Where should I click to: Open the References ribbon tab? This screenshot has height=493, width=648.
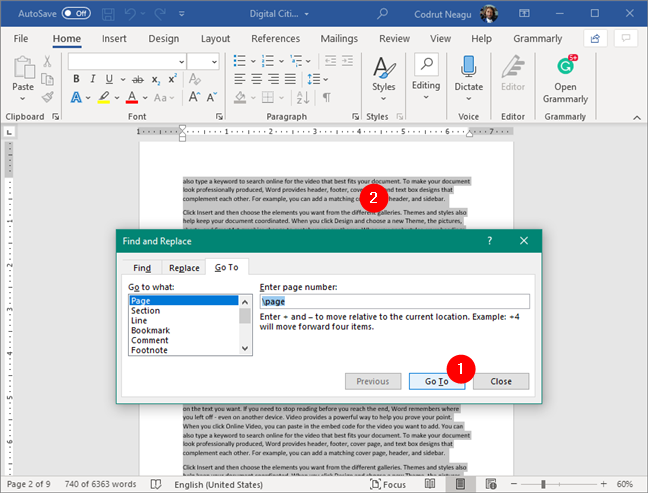pos(276,38)
